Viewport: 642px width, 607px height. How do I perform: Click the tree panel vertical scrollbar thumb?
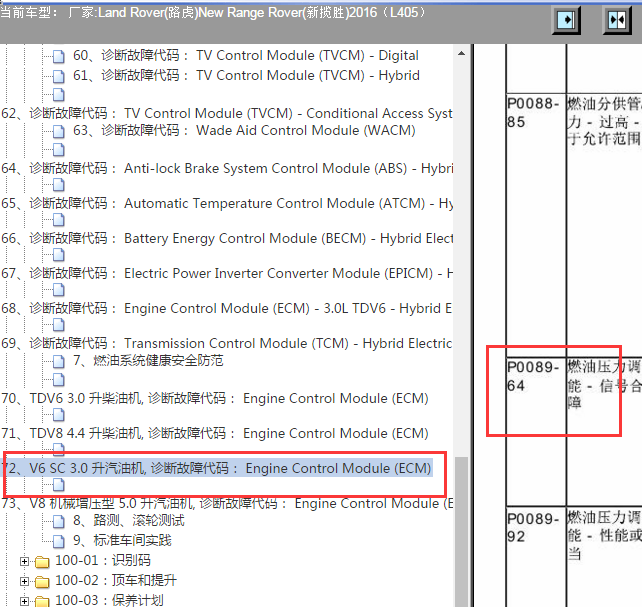[461, 531]
